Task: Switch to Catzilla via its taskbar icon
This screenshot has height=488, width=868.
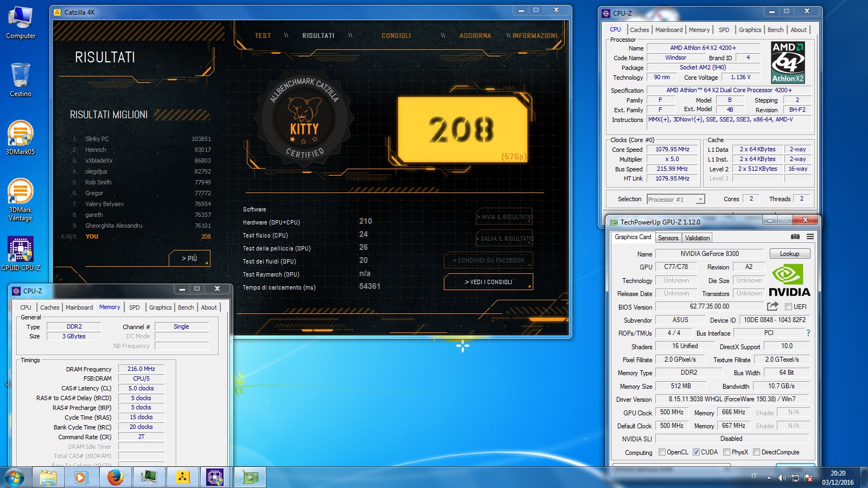Action: [183, 478]
